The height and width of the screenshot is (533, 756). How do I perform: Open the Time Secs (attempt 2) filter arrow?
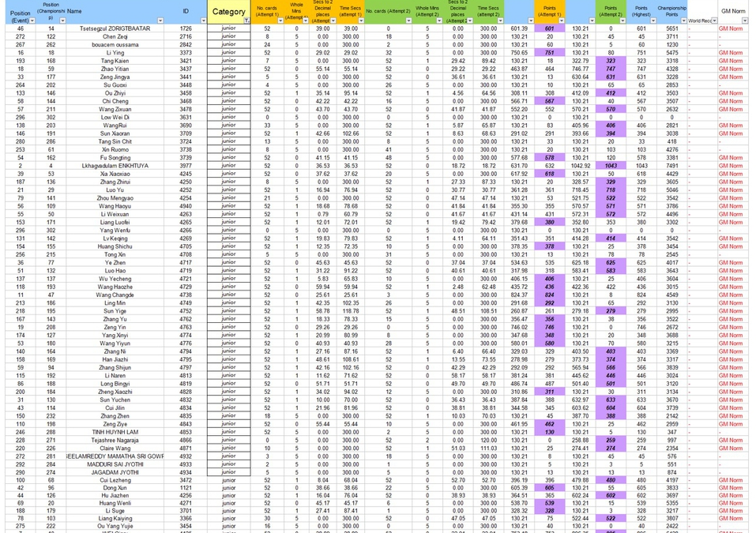[x=501, y=21]
